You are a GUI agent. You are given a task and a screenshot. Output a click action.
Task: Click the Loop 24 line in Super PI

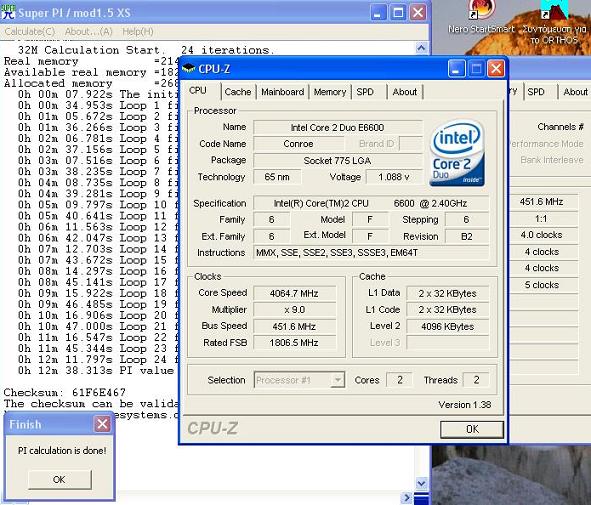tap(98, 360)
